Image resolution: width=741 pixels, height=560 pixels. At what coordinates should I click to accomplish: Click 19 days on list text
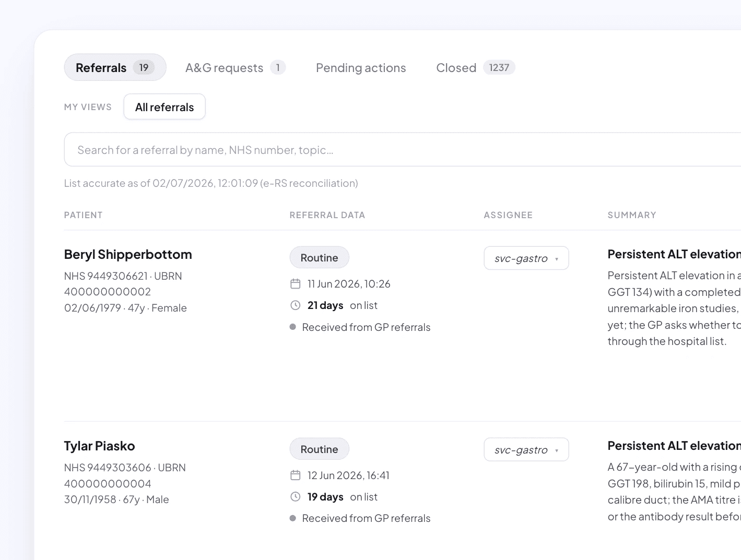[343, 497]
